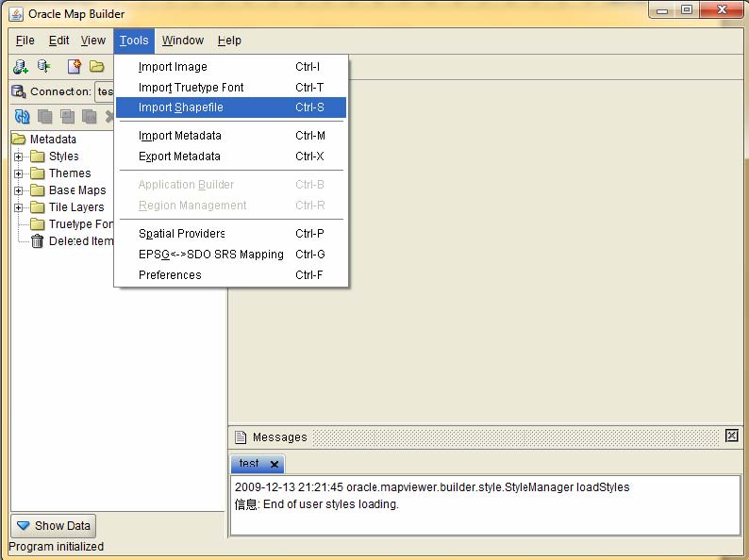Close the test message tab

275,464
